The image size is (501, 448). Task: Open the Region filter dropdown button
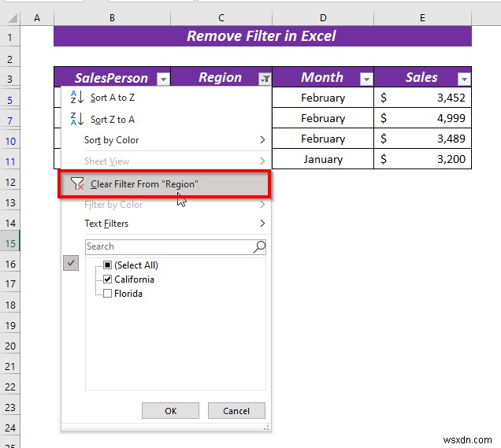[x=265, y=79]
